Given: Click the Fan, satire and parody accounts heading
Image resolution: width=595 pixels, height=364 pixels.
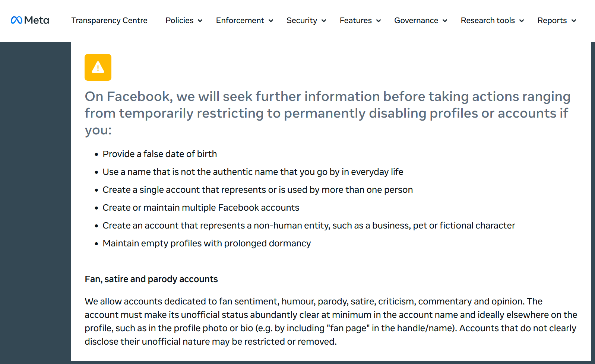Looking at the screenshot, I should tap(151, 279).
